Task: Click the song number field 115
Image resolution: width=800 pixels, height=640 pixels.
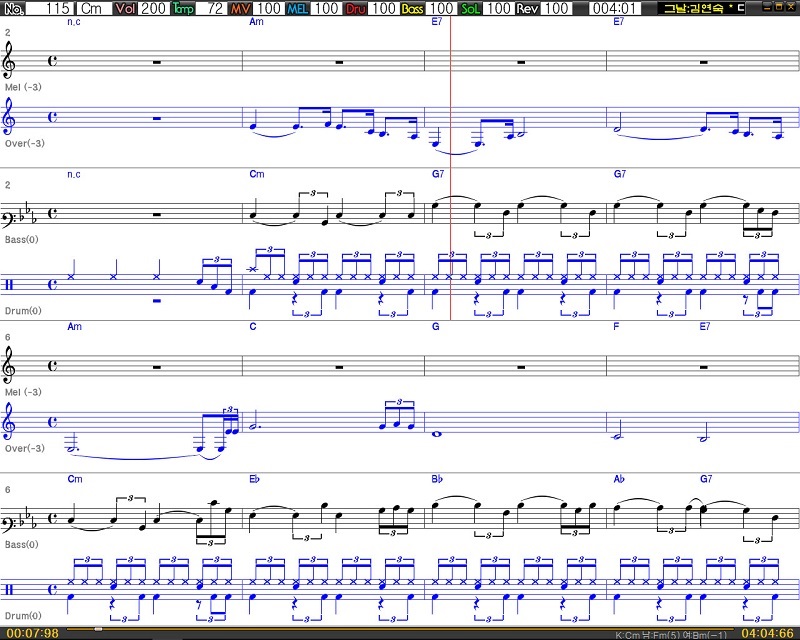Action: (x=49, y=8)
